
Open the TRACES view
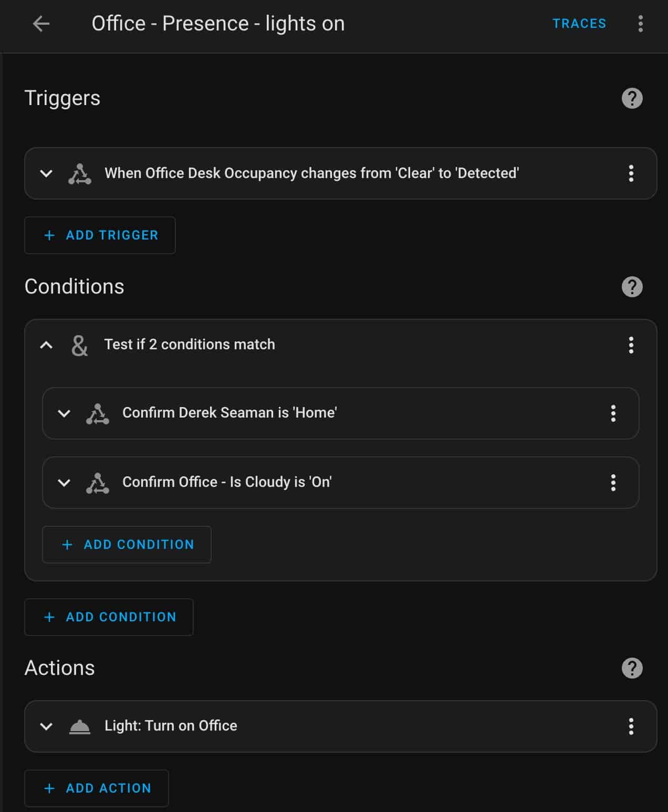point(579,24)
